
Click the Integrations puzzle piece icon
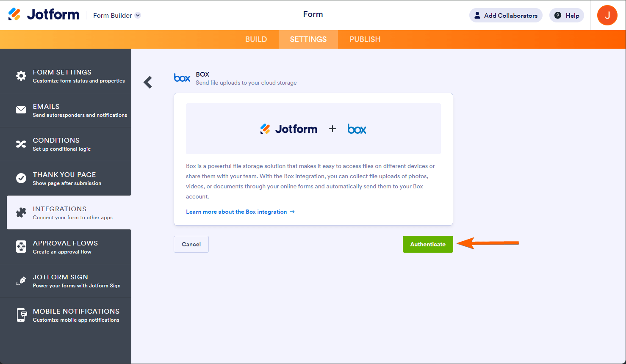click(x=21, y=212)
